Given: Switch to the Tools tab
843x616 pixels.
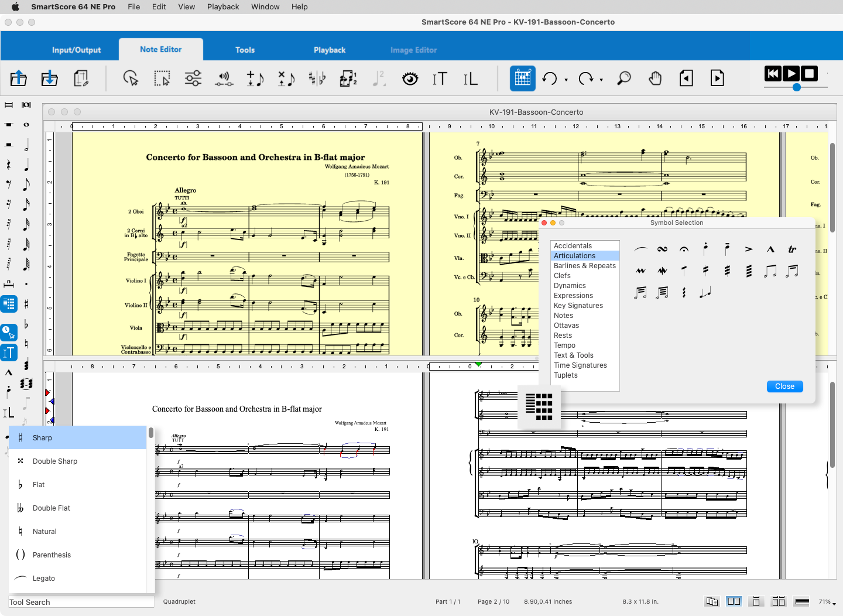Looking at the screenshot, I should coord(245,50).
